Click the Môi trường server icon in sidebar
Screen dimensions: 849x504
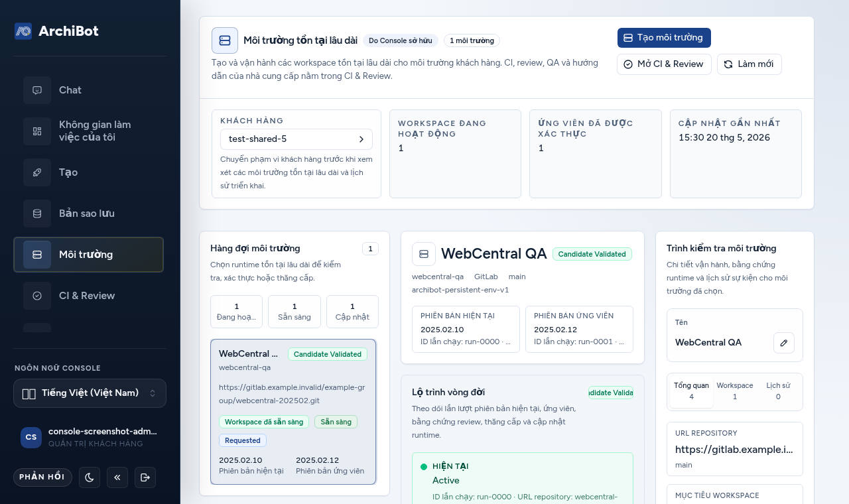37,255
